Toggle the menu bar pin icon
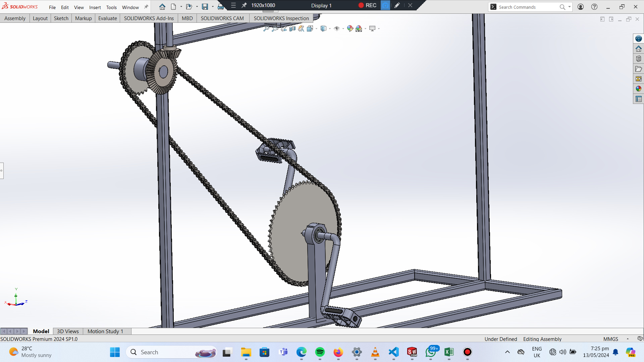The width and height of the screenshot is (644, 362). coord(146,7)
